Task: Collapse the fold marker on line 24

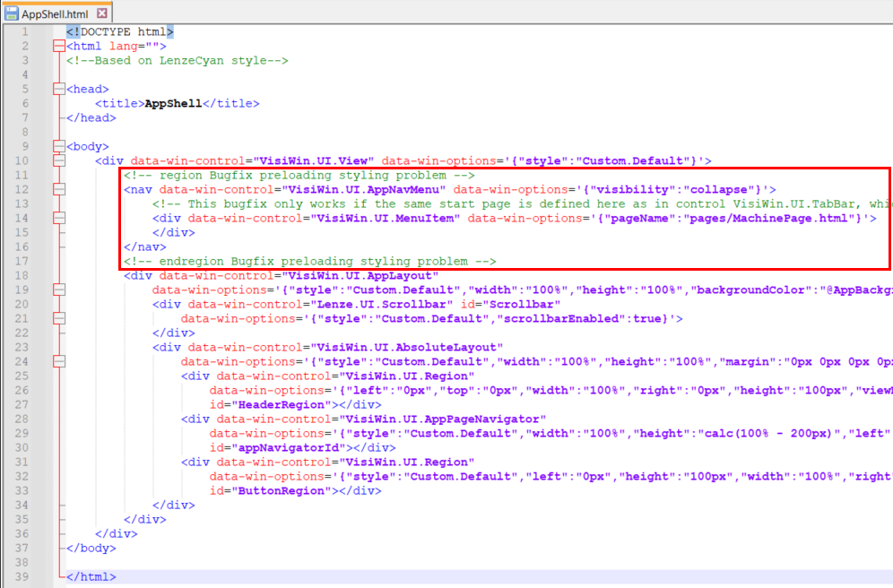Action: 59,362
